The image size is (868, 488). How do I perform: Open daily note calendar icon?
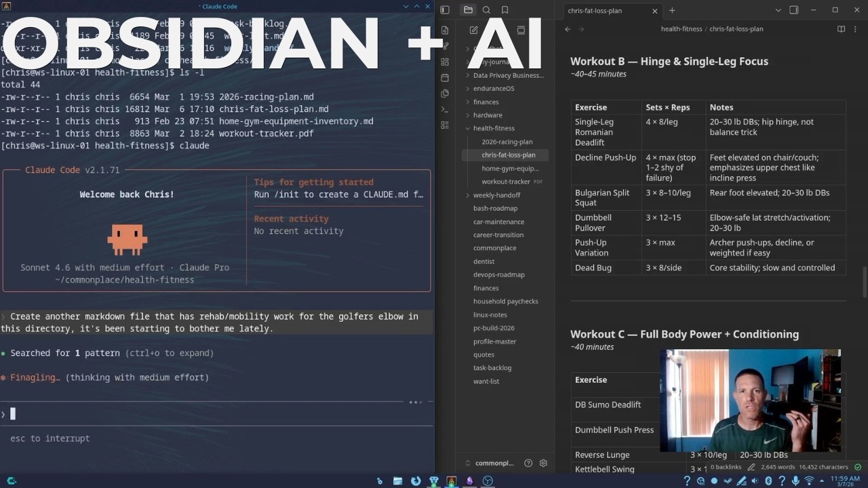pos(445,78)
